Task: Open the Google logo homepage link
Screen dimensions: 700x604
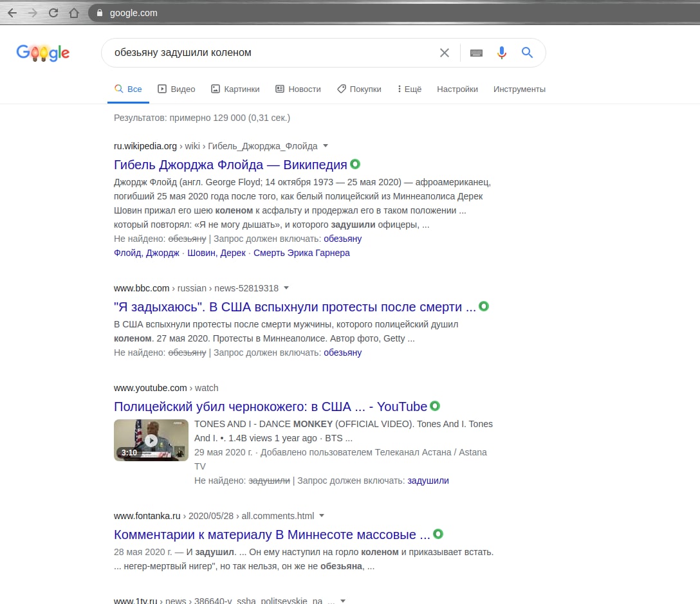Action: coord(43,53)
